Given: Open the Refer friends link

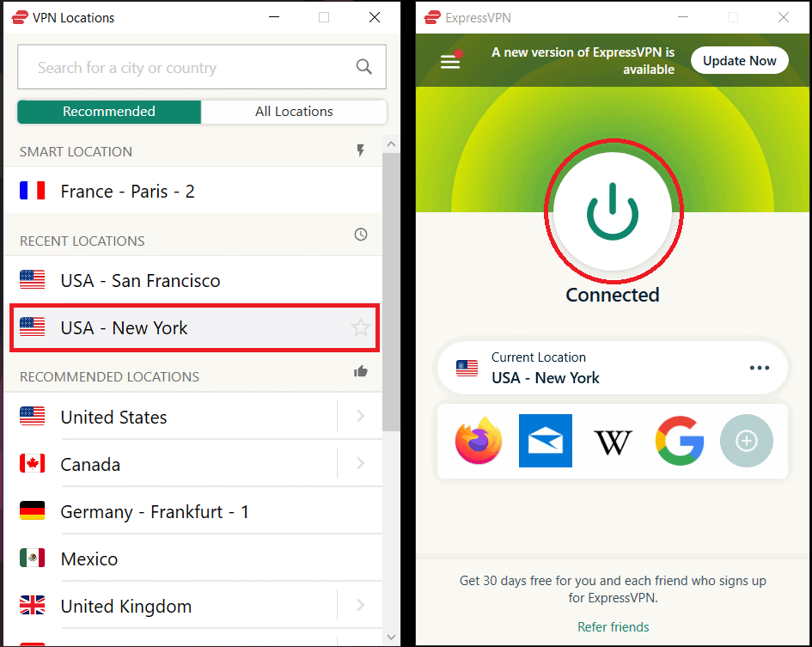Looking at the screenshot, I should pos(614,626).
